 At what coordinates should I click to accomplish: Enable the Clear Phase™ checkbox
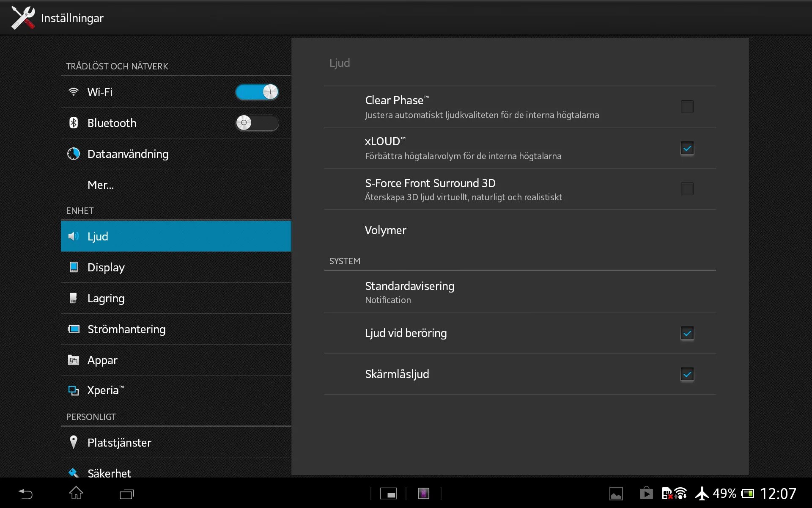pyautogui.click(x=687, y=106)
